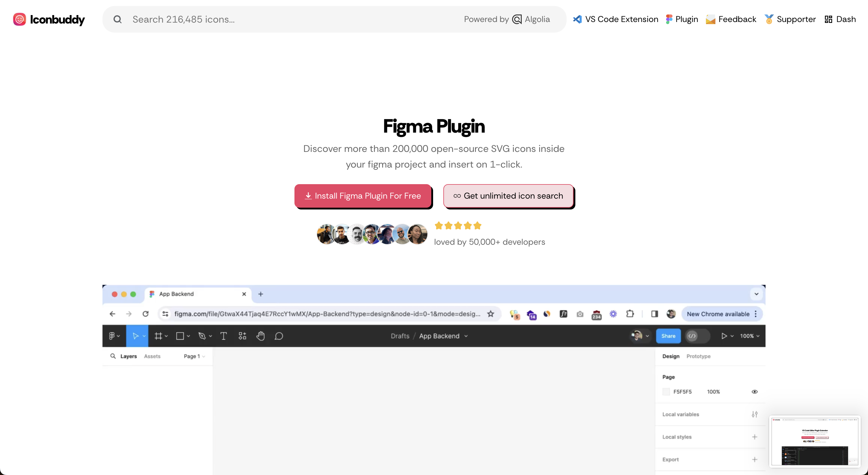Click the Iconbuddy logo icon
The height and width of the screenshot is (475, 868).
[19, 19]
